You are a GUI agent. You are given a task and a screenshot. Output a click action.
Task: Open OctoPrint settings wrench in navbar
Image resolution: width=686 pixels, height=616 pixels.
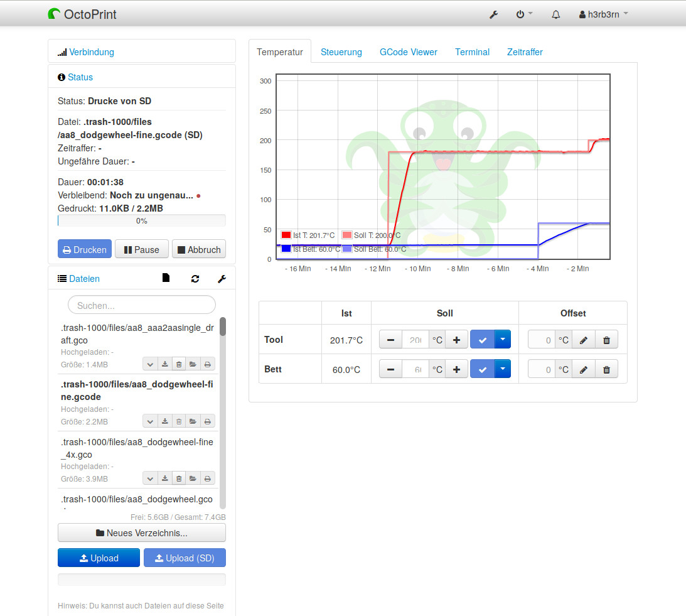click(493, 14)
